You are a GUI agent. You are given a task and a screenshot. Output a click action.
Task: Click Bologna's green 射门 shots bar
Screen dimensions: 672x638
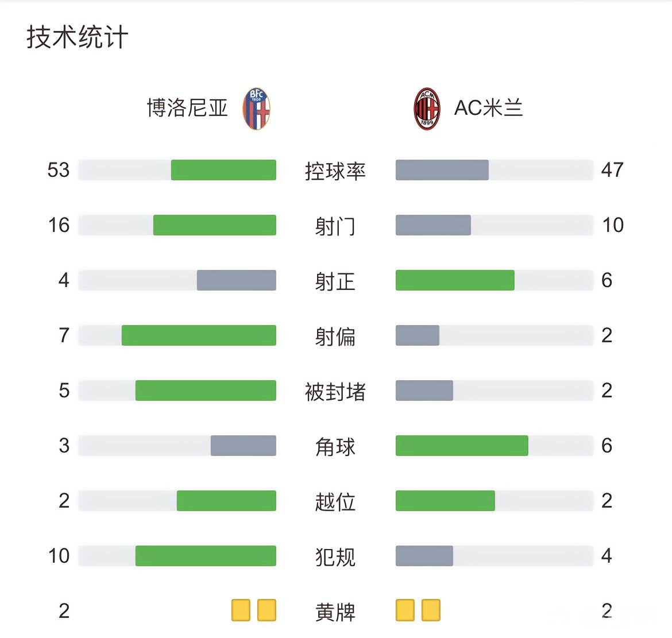[x=214, y=225]
